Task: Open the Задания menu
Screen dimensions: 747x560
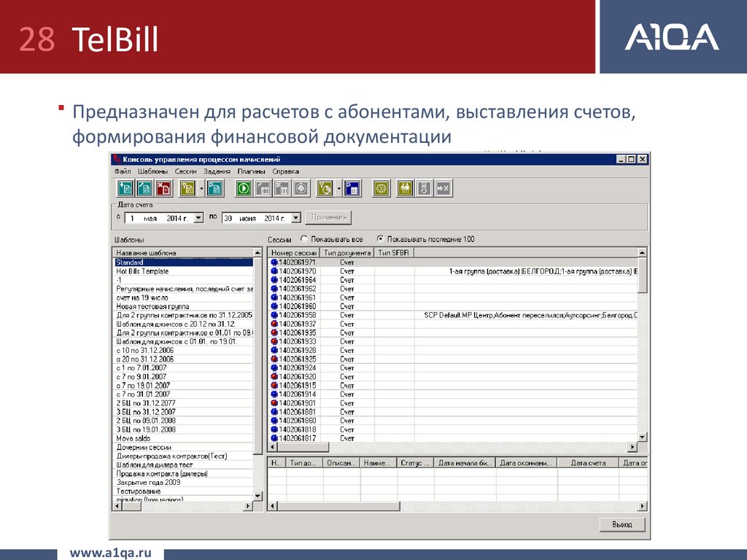Action: (x=217, y=171)
